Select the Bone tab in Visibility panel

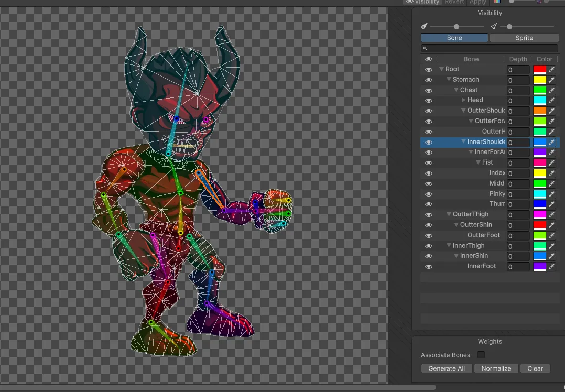click(454, 38)
